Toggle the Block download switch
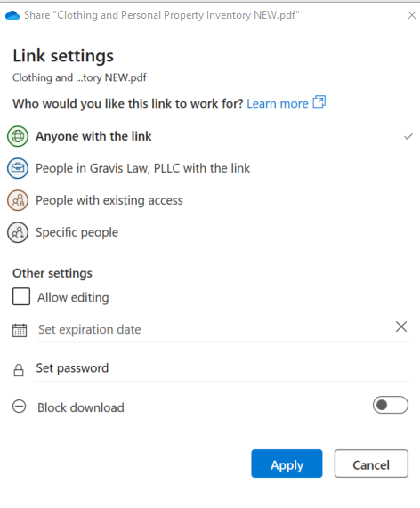Viewport: 420px width, 508px height. 391,405
